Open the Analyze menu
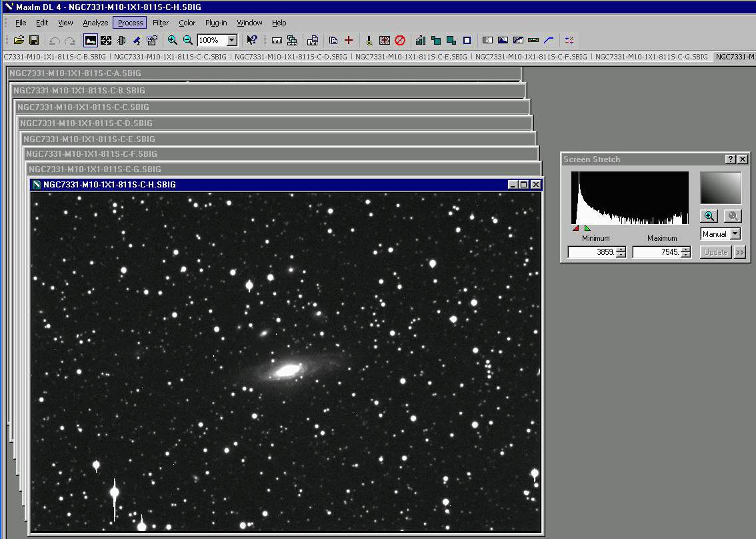The height and width of the screenshot is (539, 756). (95, 23)
